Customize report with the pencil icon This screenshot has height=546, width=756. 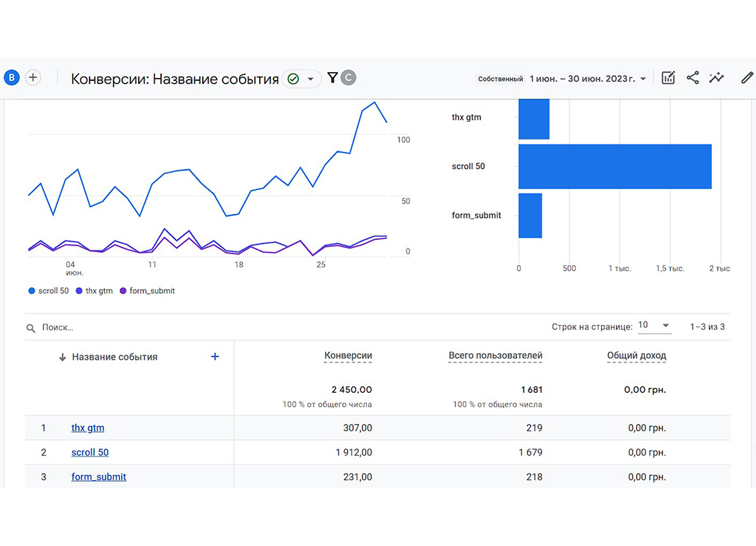tap(747, 78)
